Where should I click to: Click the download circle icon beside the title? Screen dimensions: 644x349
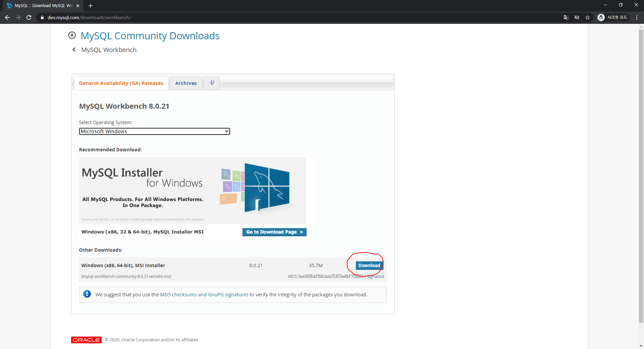click(72, 35)
